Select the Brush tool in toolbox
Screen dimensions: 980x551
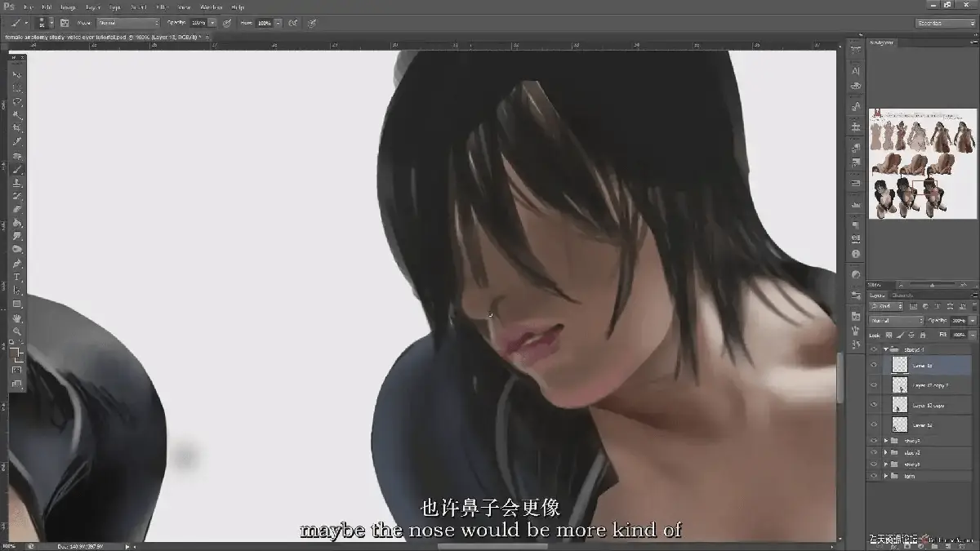click(17, 169)
